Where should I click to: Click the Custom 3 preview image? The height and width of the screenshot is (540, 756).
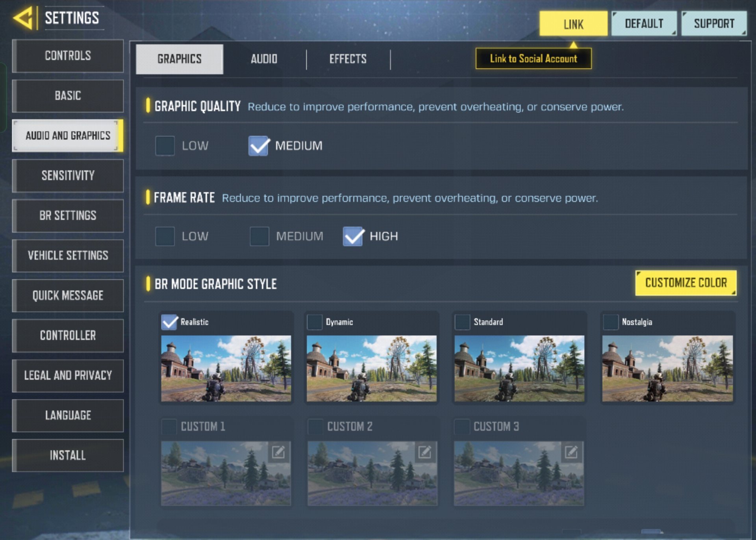point(519,473)
